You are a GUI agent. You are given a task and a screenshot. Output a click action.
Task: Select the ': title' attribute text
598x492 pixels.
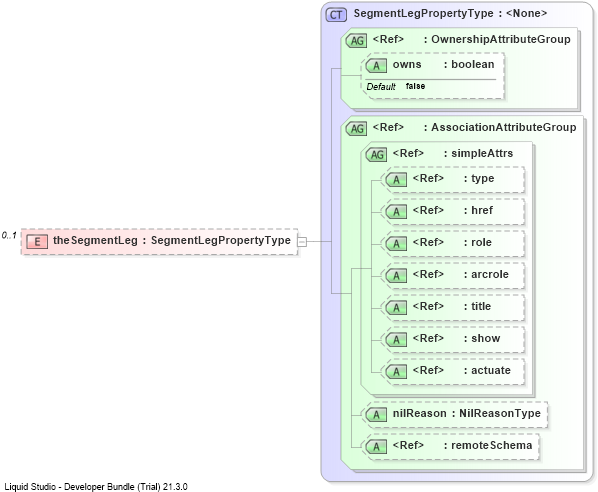[477, 307]
